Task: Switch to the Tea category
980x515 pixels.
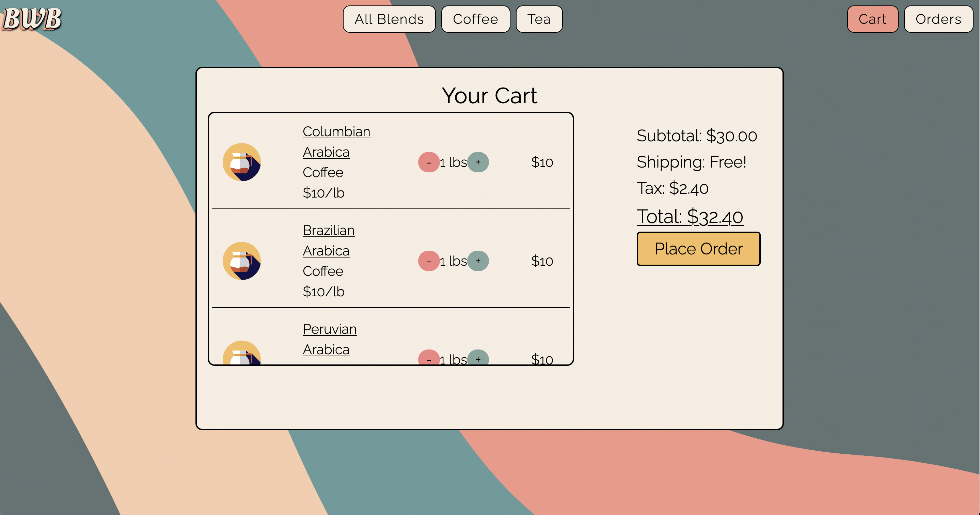Action: pyautogui.click(x=539, y=19)
